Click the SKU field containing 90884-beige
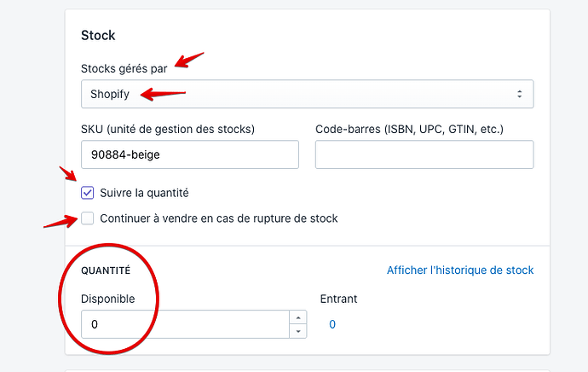 (190, 154)
